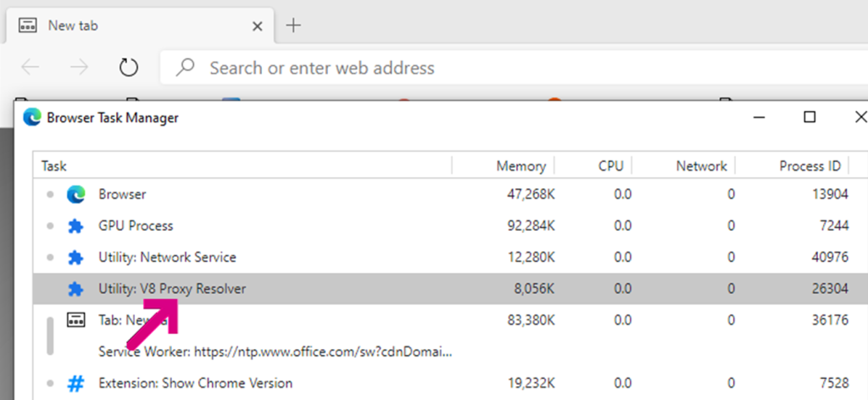This screenshot has width=868, height=400.
Task: Click the Show Chrome Version hash icon
Action: (x=76, y=383)
